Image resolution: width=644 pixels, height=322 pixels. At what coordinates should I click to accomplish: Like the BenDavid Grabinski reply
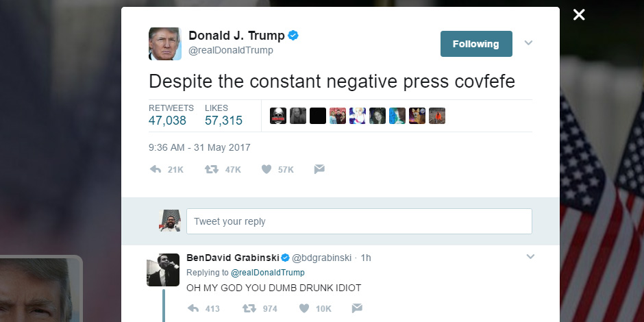(304, 308)
